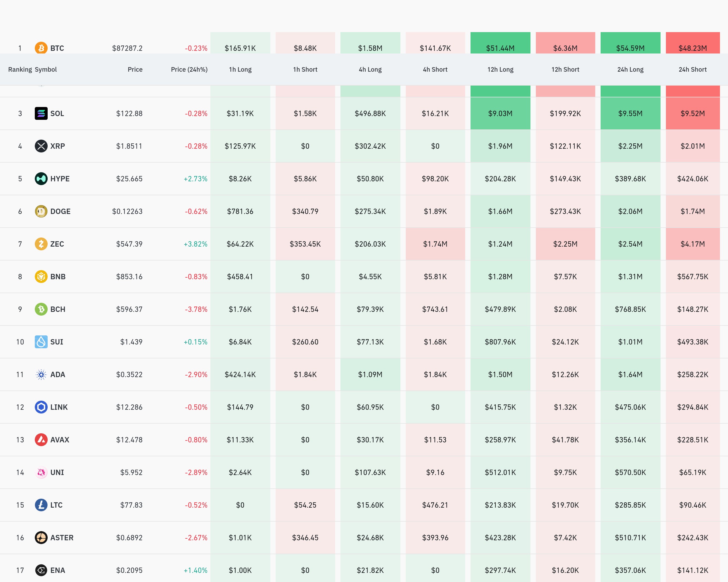Click the Dogecoin icon
Screen dimensions: 728x582
tap(41, 212)
